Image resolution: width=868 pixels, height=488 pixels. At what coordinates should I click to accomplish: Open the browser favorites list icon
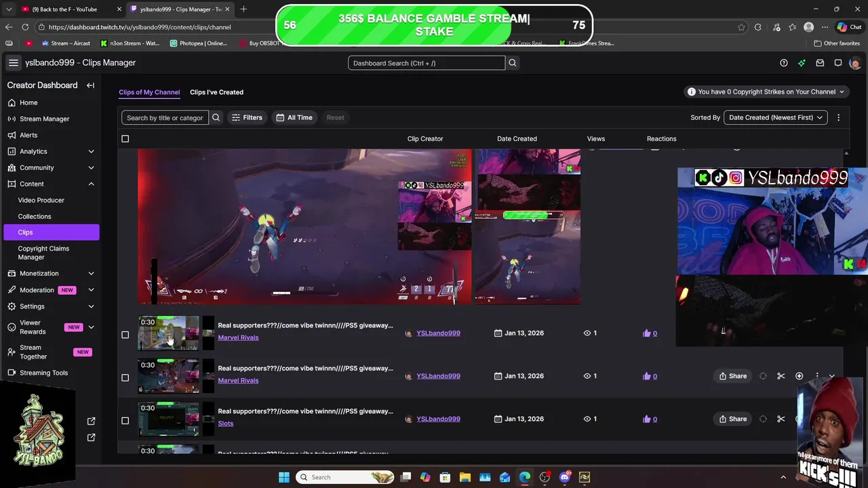792,27
